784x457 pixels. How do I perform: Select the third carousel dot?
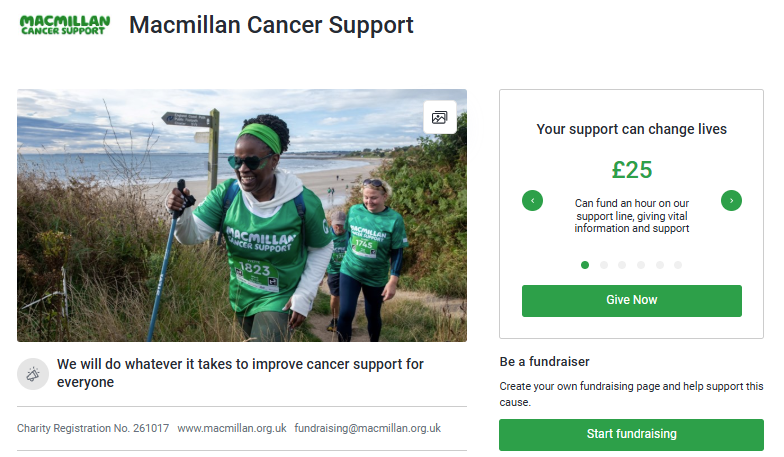(x=622, y=265)
